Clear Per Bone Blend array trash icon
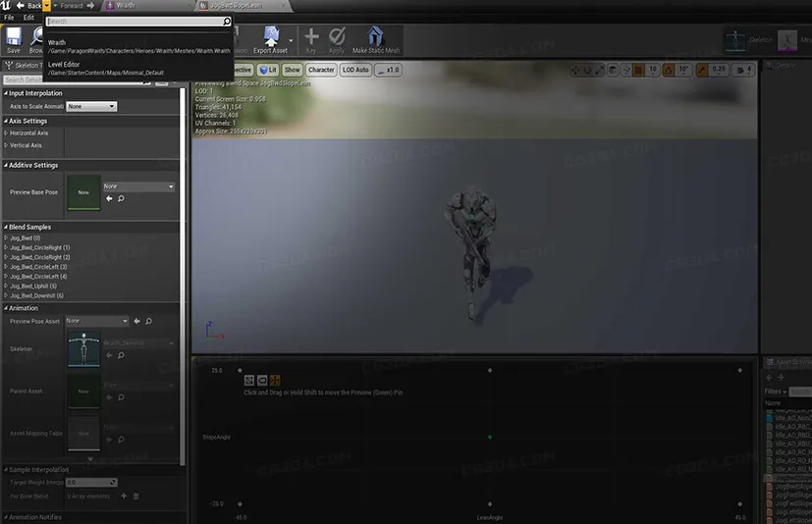This screenshot has height=524, width=812. (136, 497)
